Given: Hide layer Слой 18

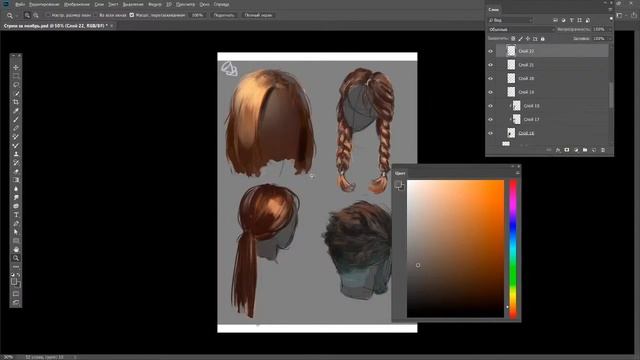Looking at the screenshot, I should coord(491,106).
